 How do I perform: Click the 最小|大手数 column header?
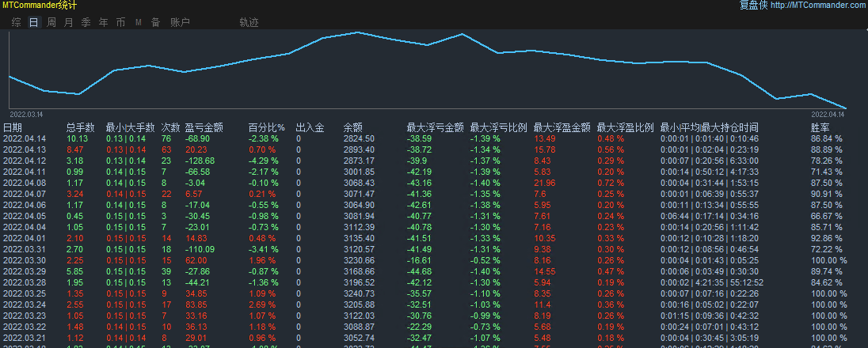130,128
